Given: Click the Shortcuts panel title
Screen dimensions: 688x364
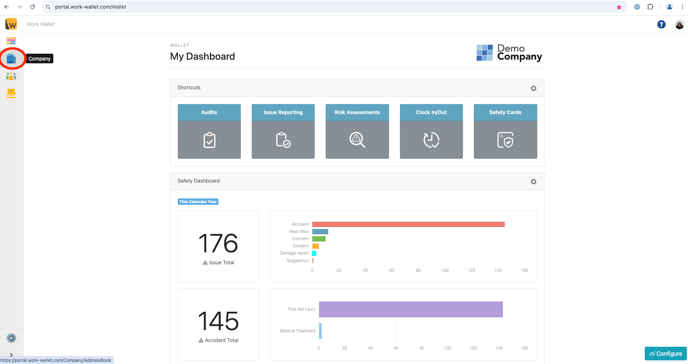Looking at the screenshot, I should click(x=189, y=88).
